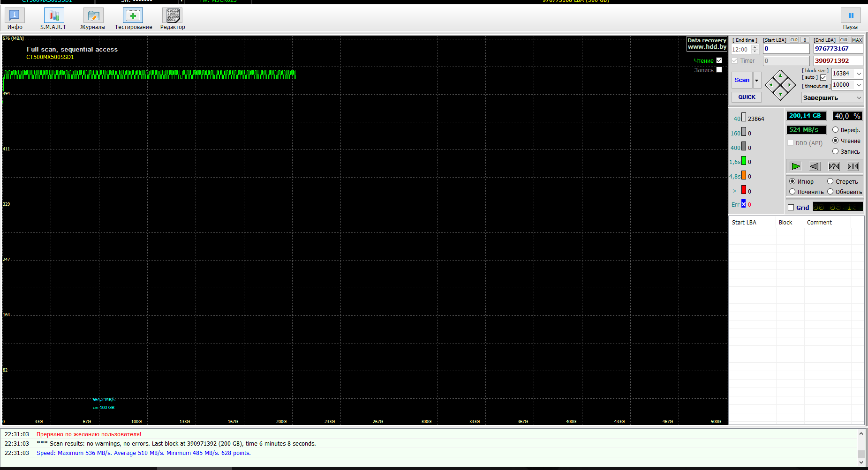
Task: Click the log panel scrollbar up arrow
Action: pos(861,433)
